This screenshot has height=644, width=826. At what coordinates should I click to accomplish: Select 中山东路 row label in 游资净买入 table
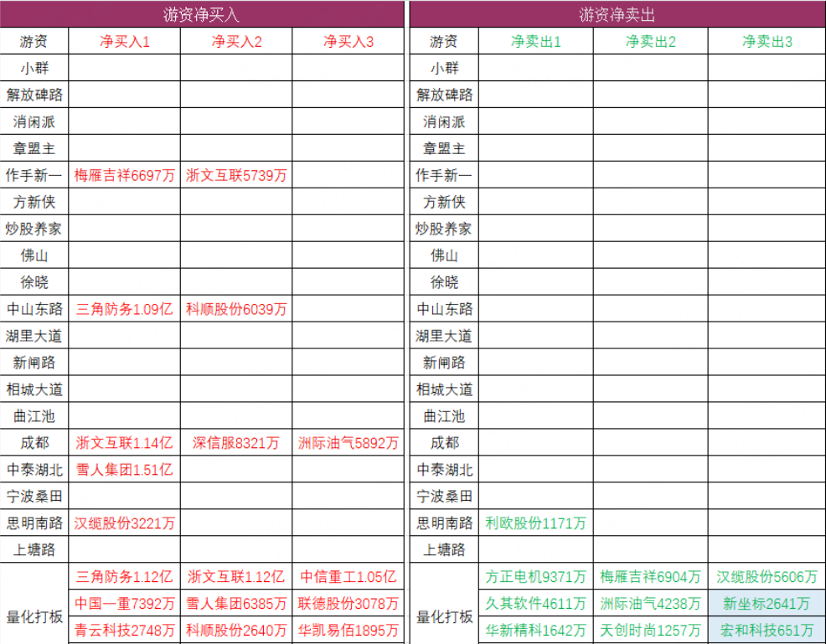tap(34, 308)
